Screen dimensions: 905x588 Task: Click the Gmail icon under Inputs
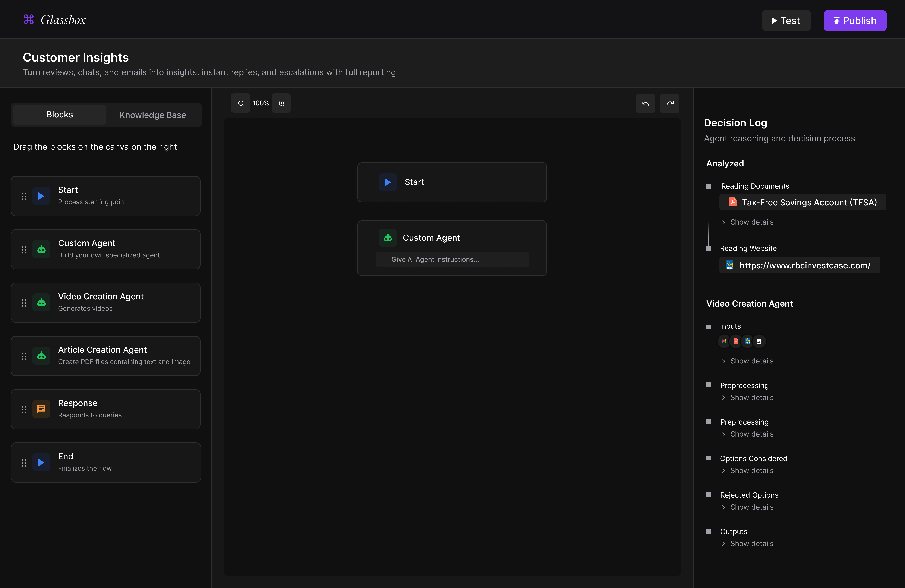click(724, 341)
